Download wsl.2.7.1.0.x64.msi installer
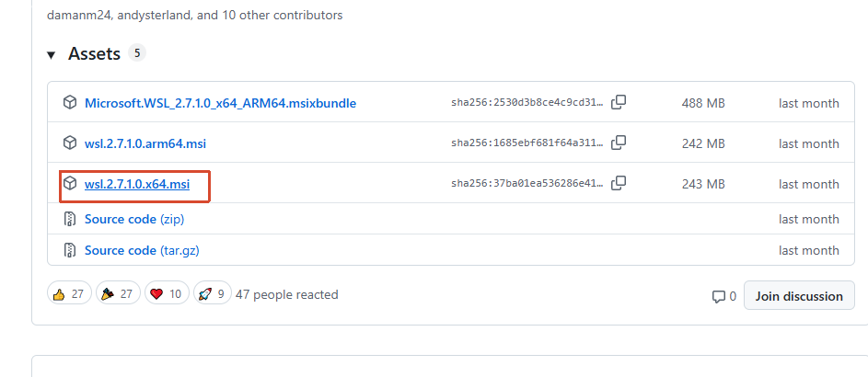 [x=137, y=185]
